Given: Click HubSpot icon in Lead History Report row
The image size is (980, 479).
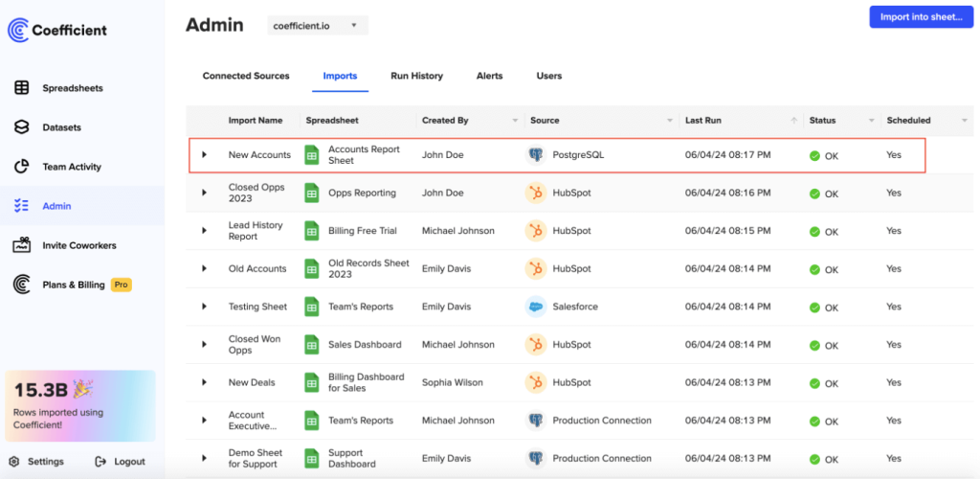Looking at the screenshot, I should point(536,231).
